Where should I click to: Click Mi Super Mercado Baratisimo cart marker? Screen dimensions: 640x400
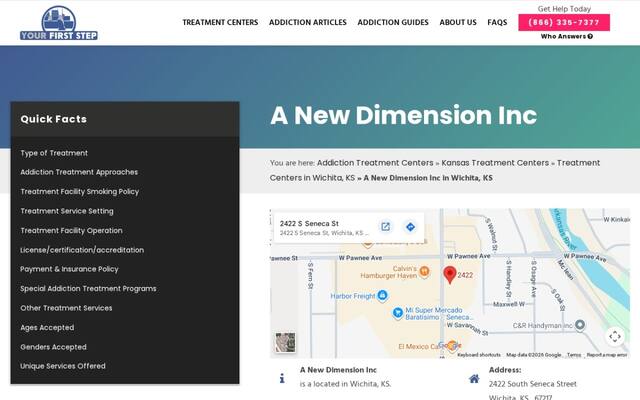coord(398,313)
